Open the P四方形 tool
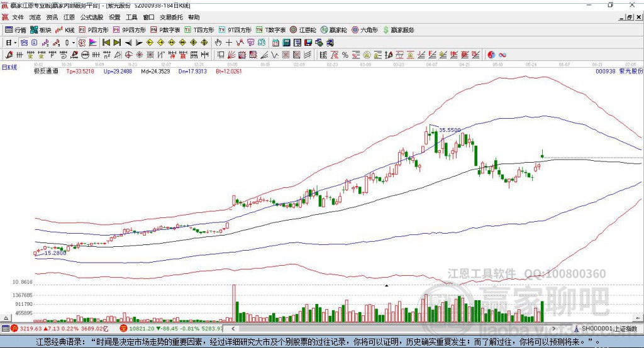The image size is (644, 348). tap(94, 30)
